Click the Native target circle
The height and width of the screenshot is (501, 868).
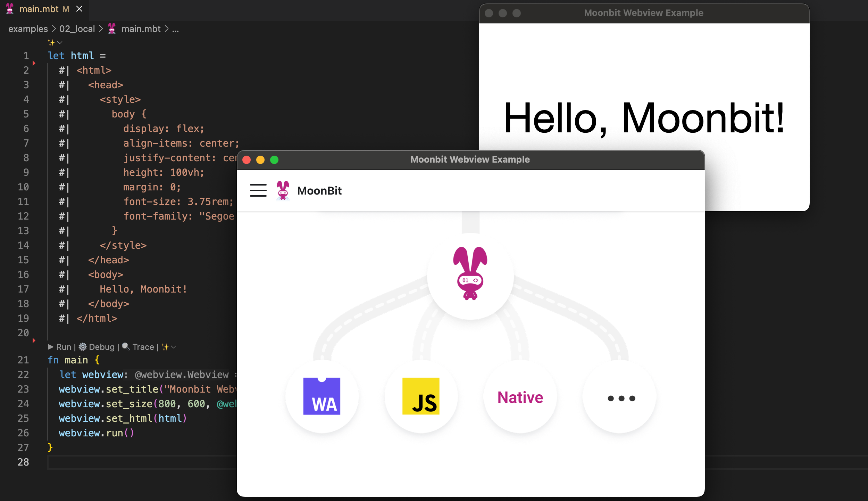(x=520, y=397)
